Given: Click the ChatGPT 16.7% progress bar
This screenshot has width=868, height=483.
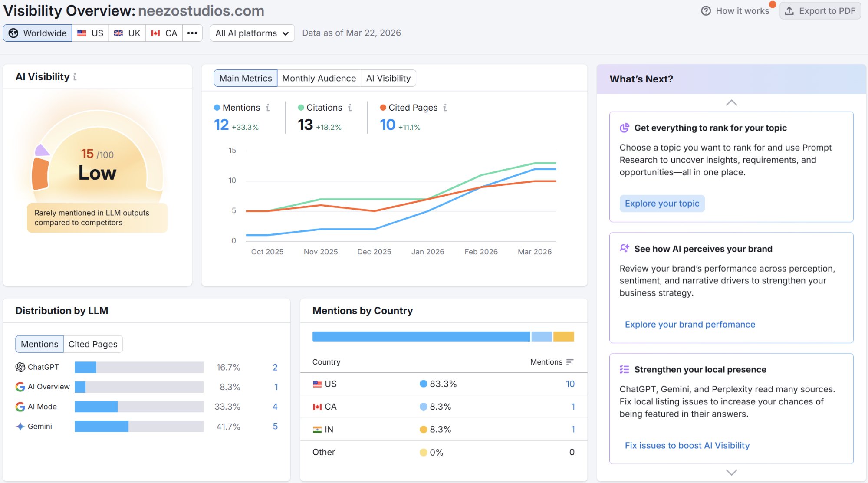Looking at the screenshot, I should coord(139,367).
